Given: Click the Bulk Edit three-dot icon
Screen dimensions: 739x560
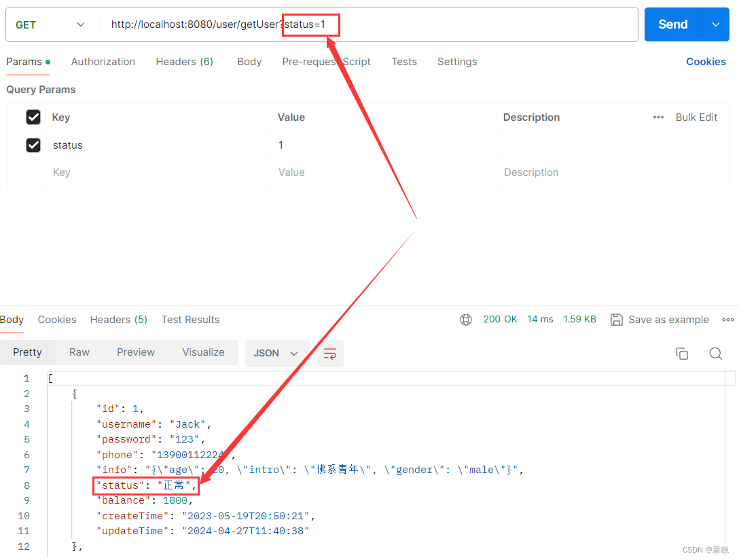Looking at the screenshot, I should click(x=657, y=117).
